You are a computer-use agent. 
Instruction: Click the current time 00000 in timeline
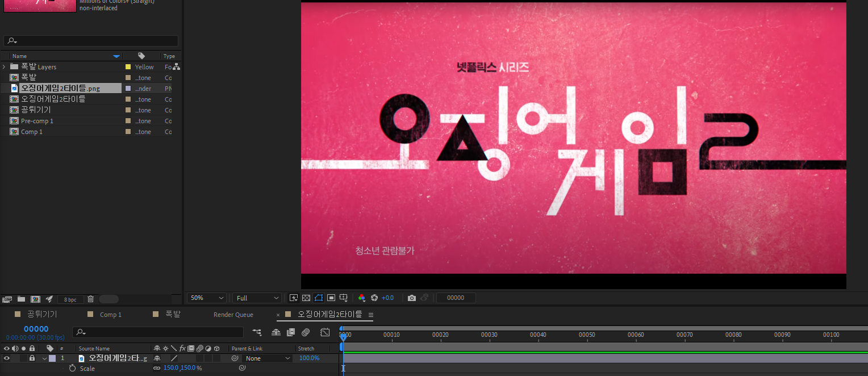[x=36, y=329]
